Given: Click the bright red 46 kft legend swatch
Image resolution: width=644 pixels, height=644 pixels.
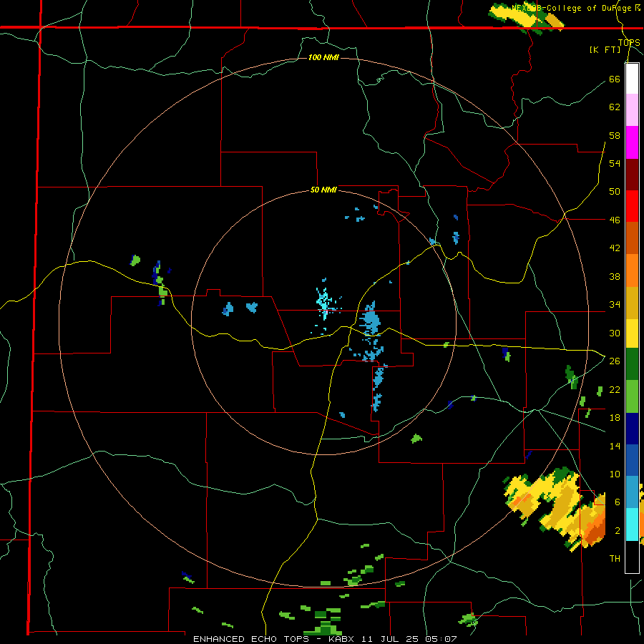Looking at the screenshot, I should pos(632,207).
